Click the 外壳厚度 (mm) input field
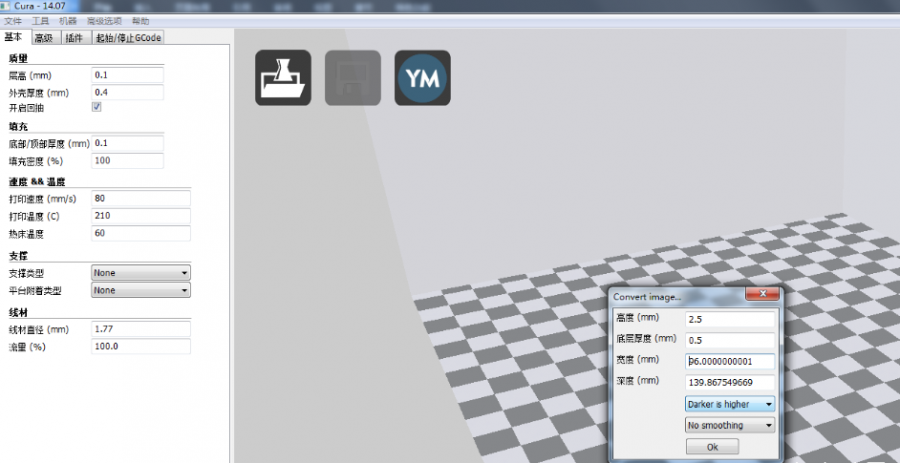900x463 pixels. [127, 92]
